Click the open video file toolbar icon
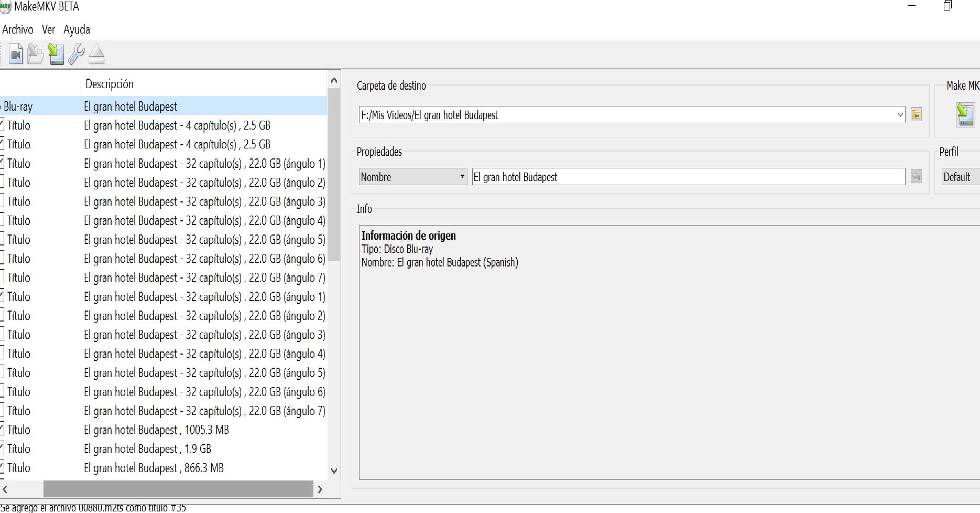Viewport: 980px width, 513px height. [x=16, y=54]
